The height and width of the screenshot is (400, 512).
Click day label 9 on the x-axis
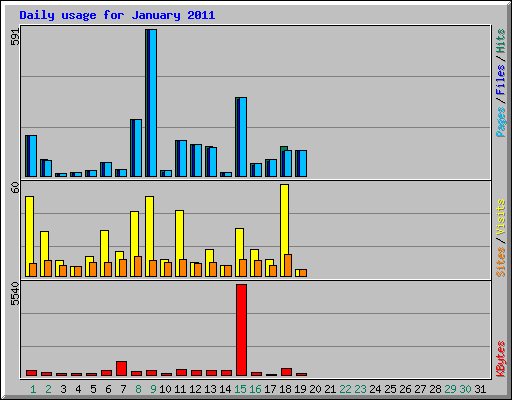(153, 389)
